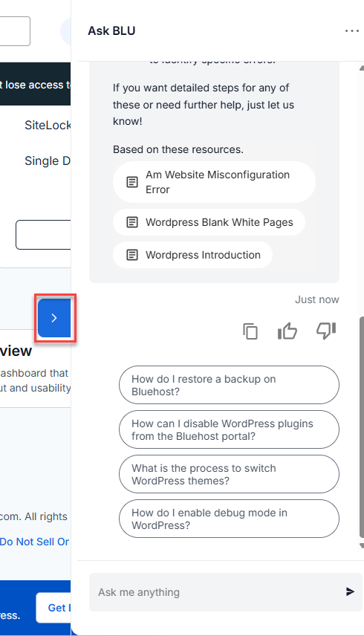
Task: Click the scrollbar down arrow in chat
Action: 362,546
